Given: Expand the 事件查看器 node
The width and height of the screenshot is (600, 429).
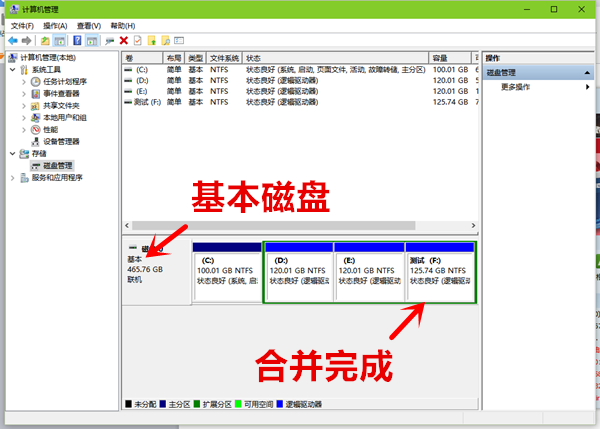Looking at the screenshot, I should [x=24, y=94].
